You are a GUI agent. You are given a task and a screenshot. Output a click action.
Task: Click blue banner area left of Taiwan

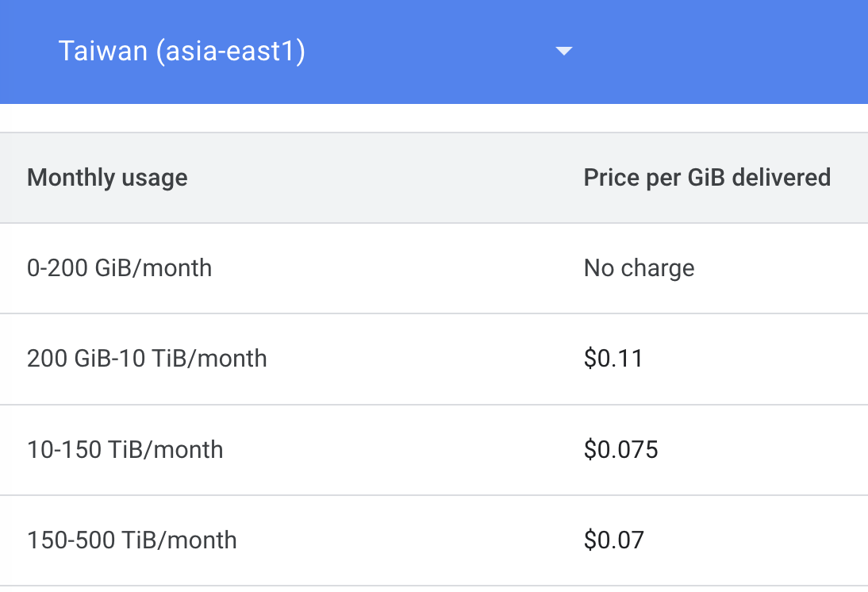(28, 52)
